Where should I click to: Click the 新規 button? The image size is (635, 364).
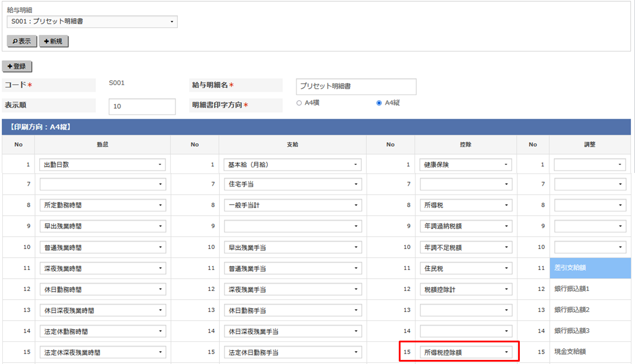[x=53, y=41]
